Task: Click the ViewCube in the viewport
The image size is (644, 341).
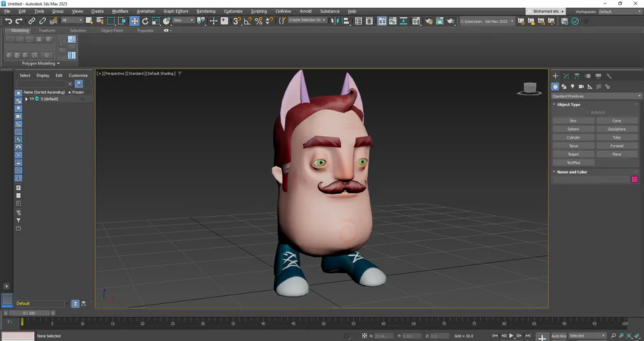Action: (530, 89)
